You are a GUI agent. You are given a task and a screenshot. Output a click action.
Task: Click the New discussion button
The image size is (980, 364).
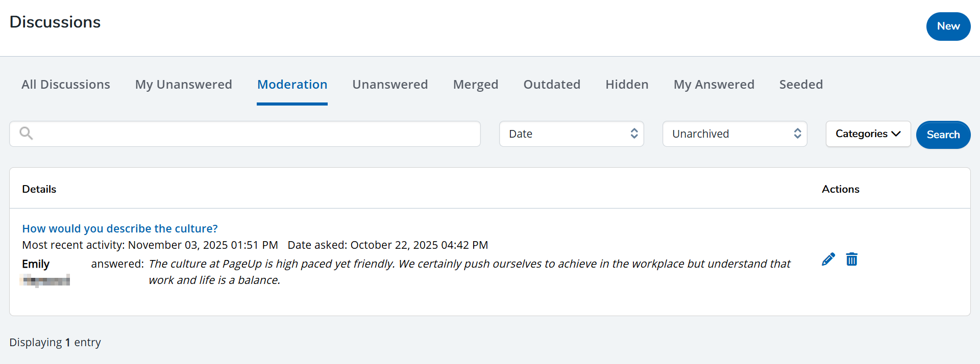(x=948, y=27)
